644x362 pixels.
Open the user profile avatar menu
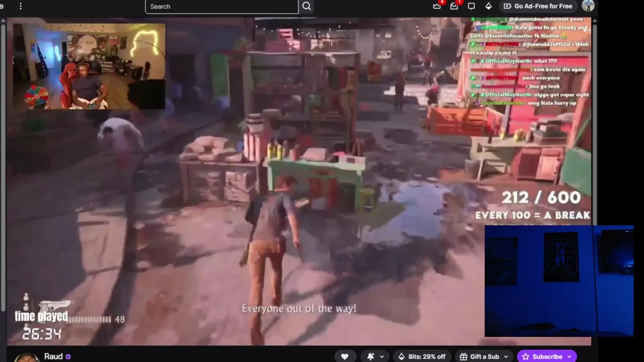[x=588, y=6]
